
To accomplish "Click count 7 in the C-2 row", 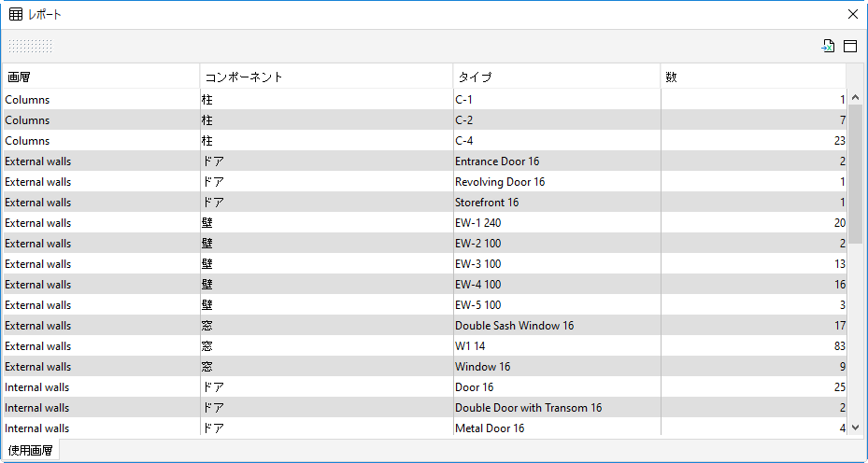I will coord(753,120).
